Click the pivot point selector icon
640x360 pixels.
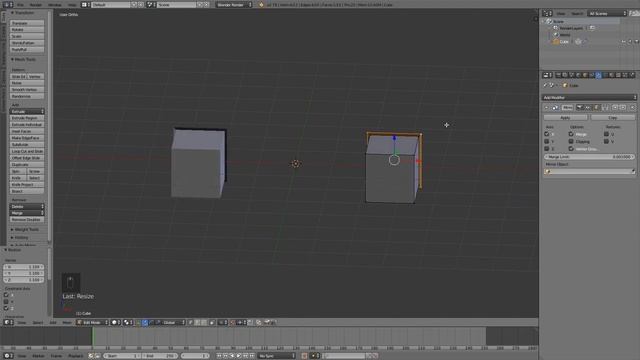(x=128, y=322)
